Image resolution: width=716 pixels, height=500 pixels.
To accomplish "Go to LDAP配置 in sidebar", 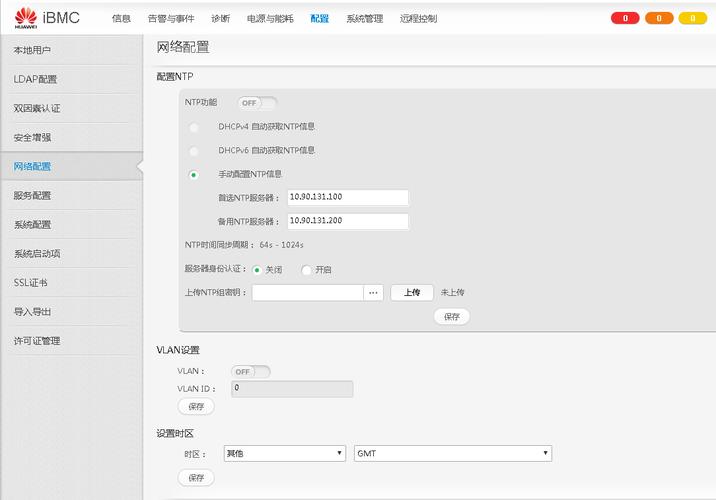I will pos(72,79).
